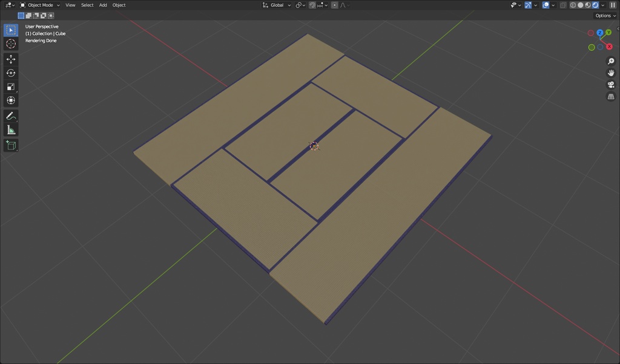This screenshot has height=364, width=620.
Task: Click the 3D cursor at tatami center
Action: [x=314, y=146]
